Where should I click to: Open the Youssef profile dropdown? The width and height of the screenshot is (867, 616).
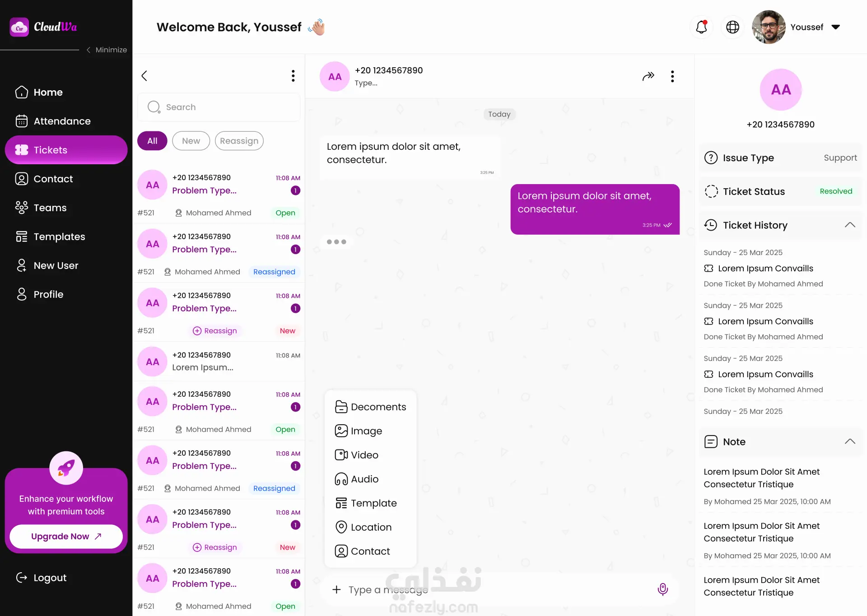point(836,27)
